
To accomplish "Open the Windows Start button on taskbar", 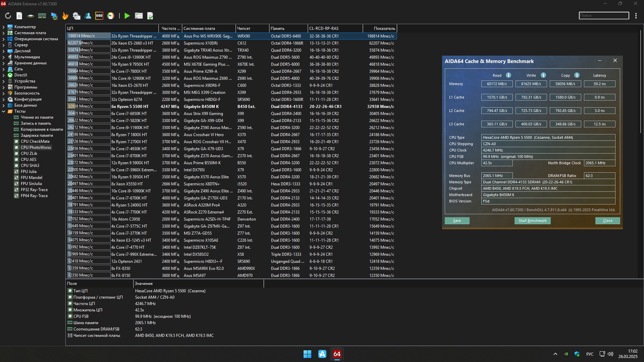I will click(x=307, y=354).
